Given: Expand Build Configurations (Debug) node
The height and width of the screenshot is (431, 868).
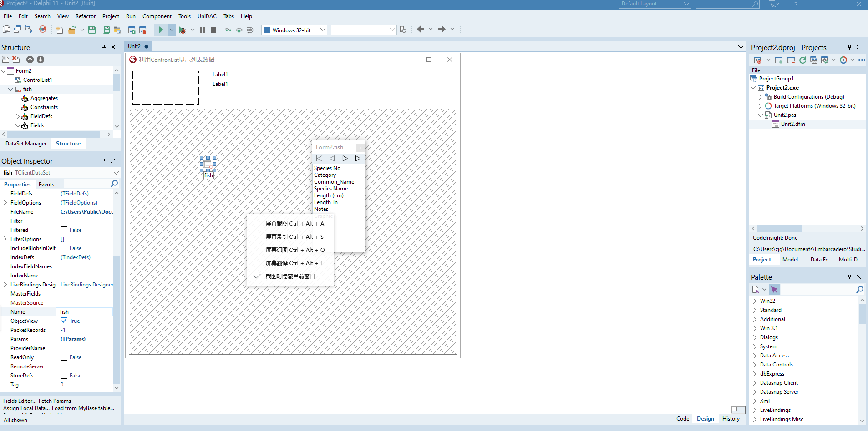Looking at the screenshot, I should coord(760,97).
